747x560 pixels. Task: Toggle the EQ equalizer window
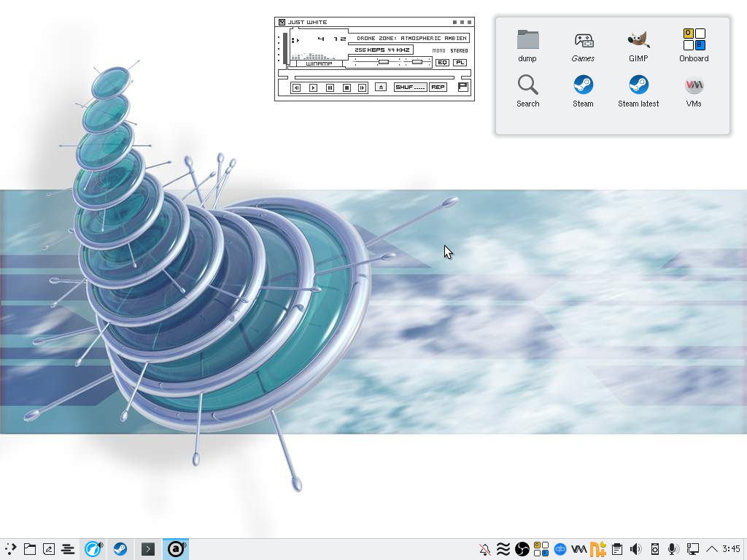pyautogui.click(x=442, y=63)
